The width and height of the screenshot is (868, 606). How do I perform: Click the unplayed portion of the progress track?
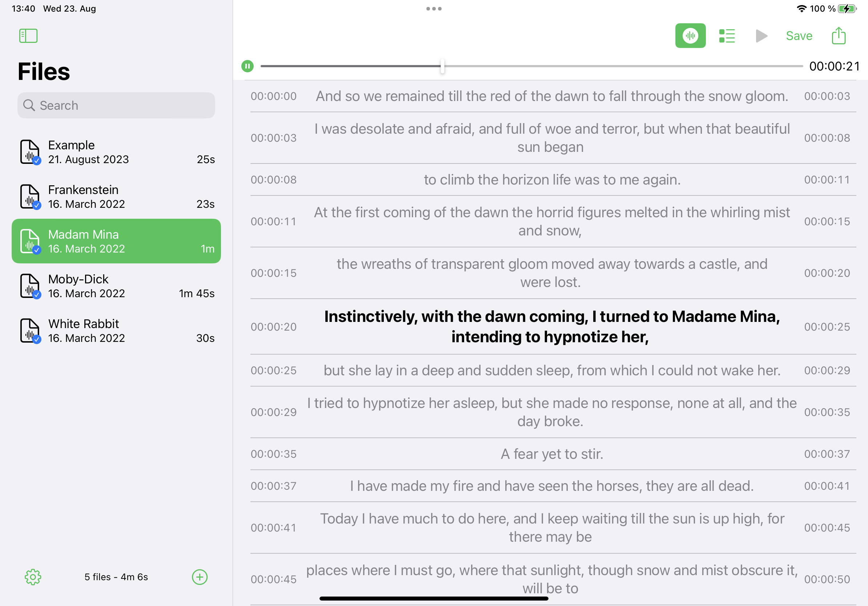point(624,66)
